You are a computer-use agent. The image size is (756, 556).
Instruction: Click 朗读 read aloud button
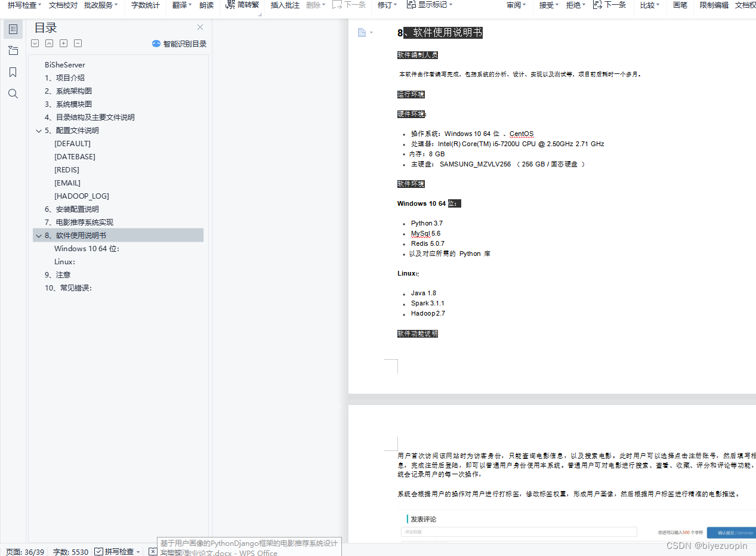click(x=206, y=5)
